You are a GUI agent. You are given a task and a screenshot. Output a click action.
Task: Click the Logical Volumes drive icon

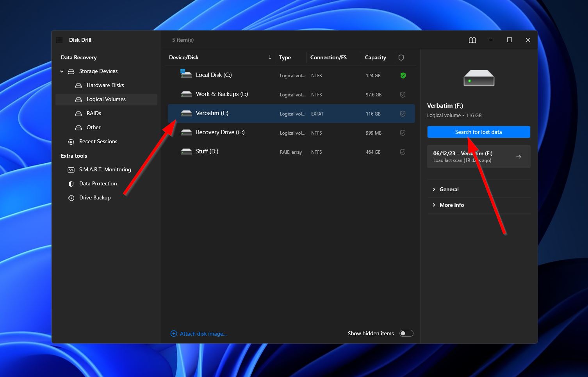tap(78, 100)
